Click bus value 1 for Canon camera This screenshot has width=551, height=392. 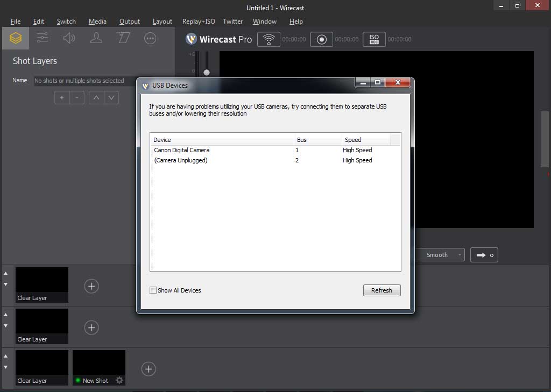(297, 151)
